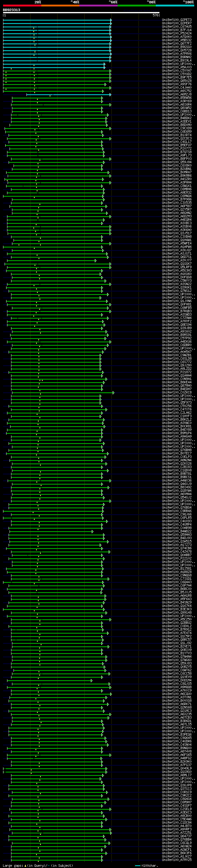Open hit UniRef100_A7MY25

(177, 860)
